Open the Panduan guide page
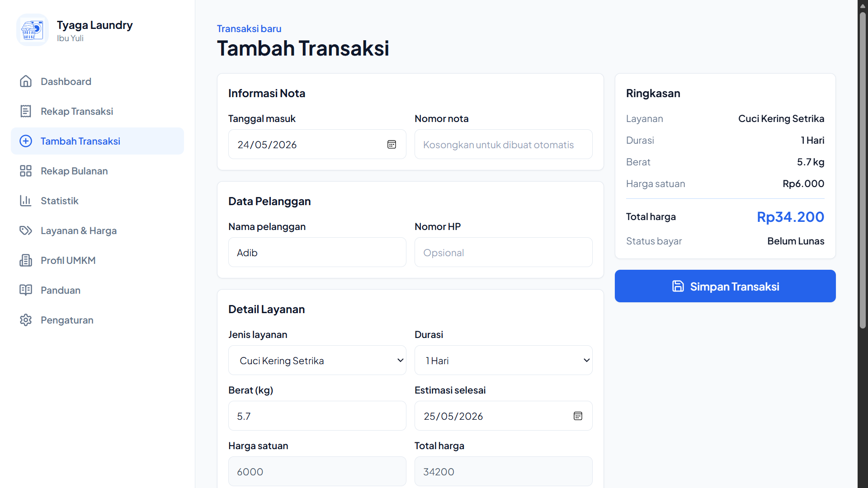Image resolution: width=868 pixels, height=488 pixels. 97,290
